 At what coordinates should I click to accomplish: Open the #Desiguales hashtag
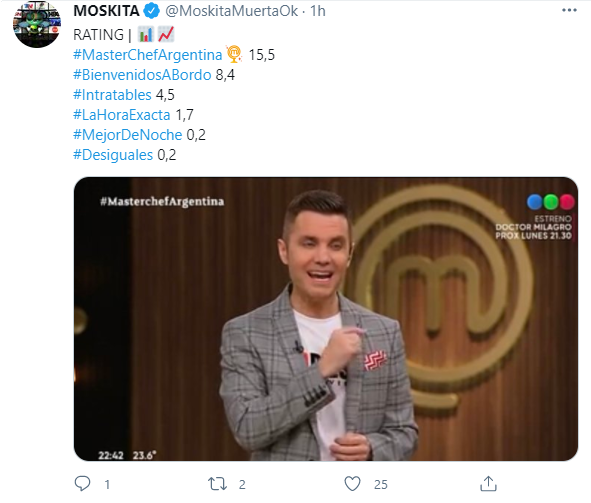click(x=113, y=155)
